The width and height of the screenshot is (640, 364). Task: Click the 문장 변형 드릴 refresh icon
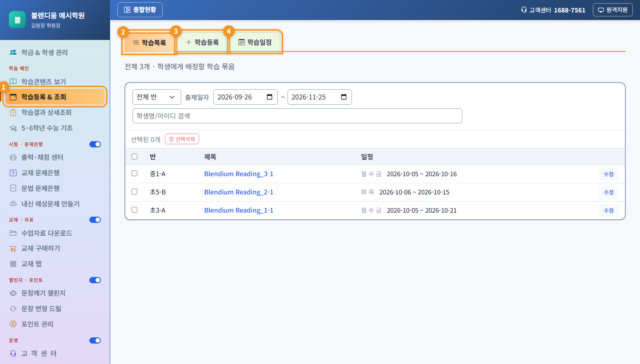tap(13, 309)
